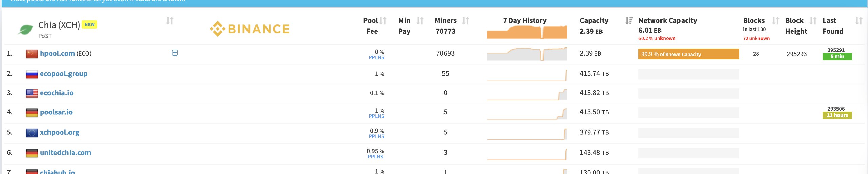Click the red 60.2 % unknown text
868x174 pixels.
coord(657,38)
